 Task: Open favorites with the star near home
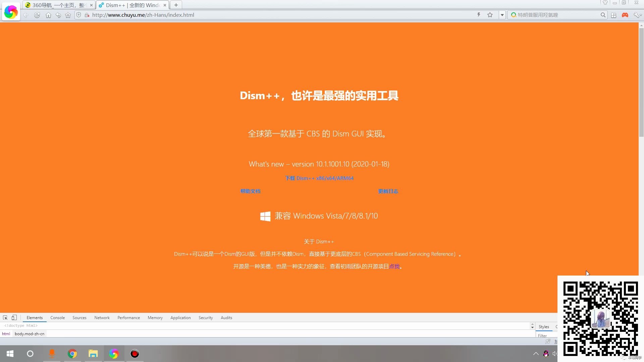pos(68,15)
